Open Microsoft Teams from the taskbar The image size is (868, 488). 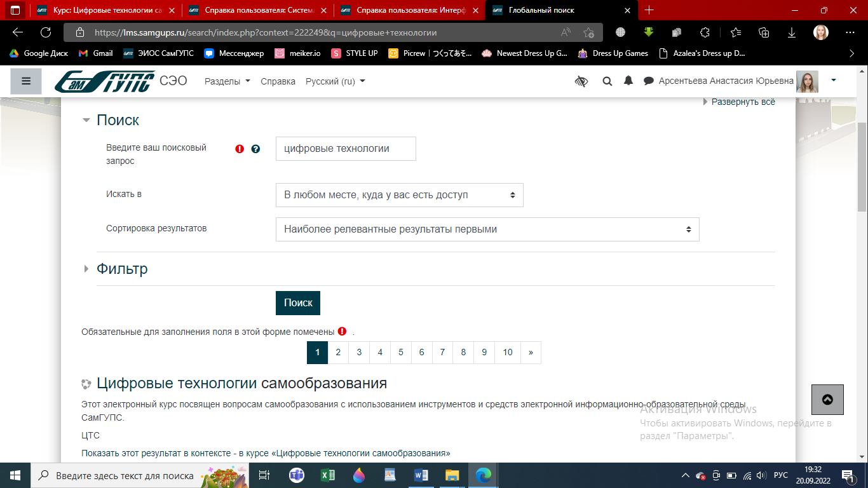[x=297, y=475]
